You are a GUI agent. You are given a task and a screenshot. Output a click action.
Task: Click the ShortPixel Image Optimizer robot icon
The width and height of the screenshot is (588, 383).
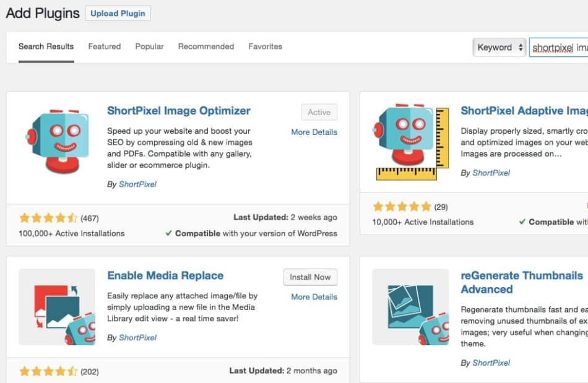point(57,142)
